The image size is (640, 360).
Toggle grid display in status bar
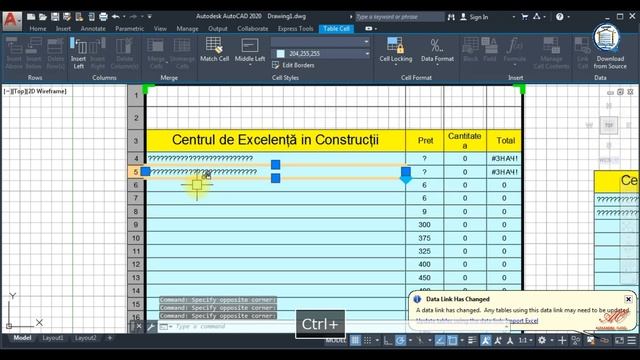[355, 340]
